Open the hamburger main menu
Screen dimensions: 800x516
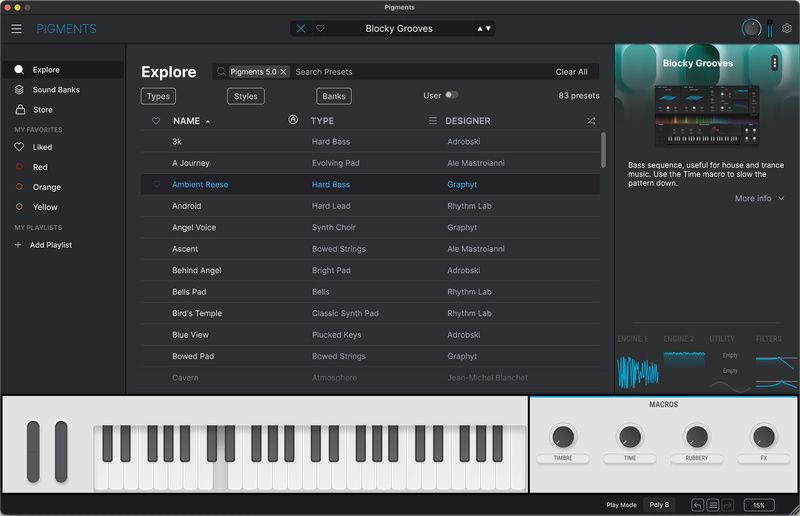[x=16, y=29]
